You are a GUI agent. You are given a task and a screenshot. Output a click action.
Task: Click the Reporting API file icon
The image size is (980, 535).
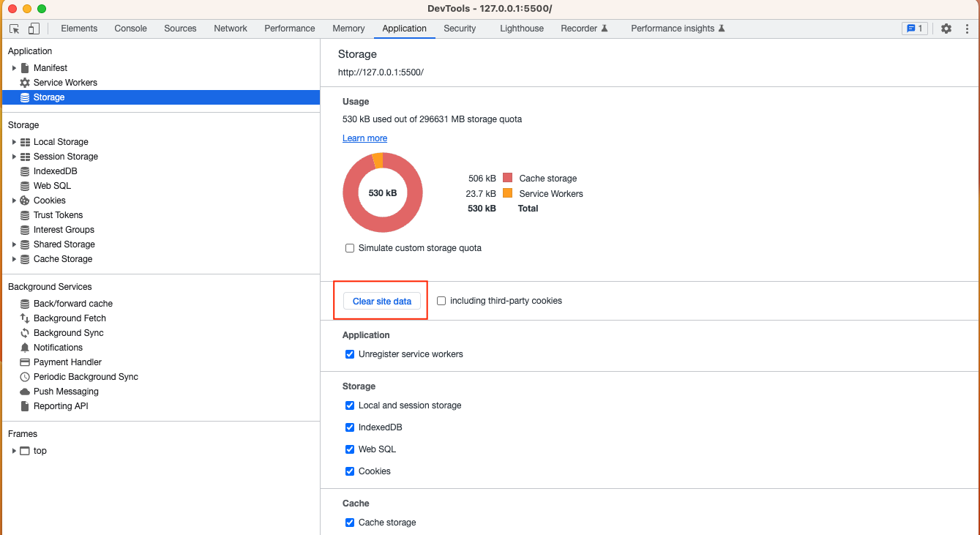[x=25, y=406]
